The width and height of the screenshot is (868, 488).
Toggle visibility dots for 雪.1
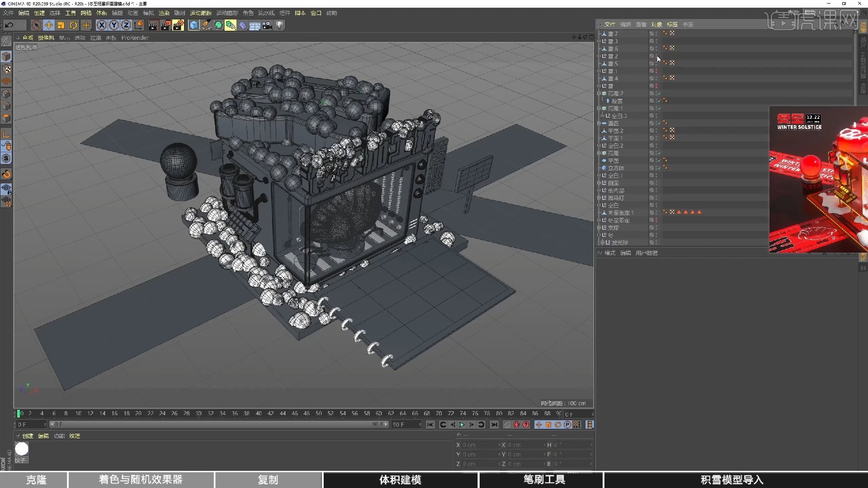pyautogui.click(x=656, y=71)
